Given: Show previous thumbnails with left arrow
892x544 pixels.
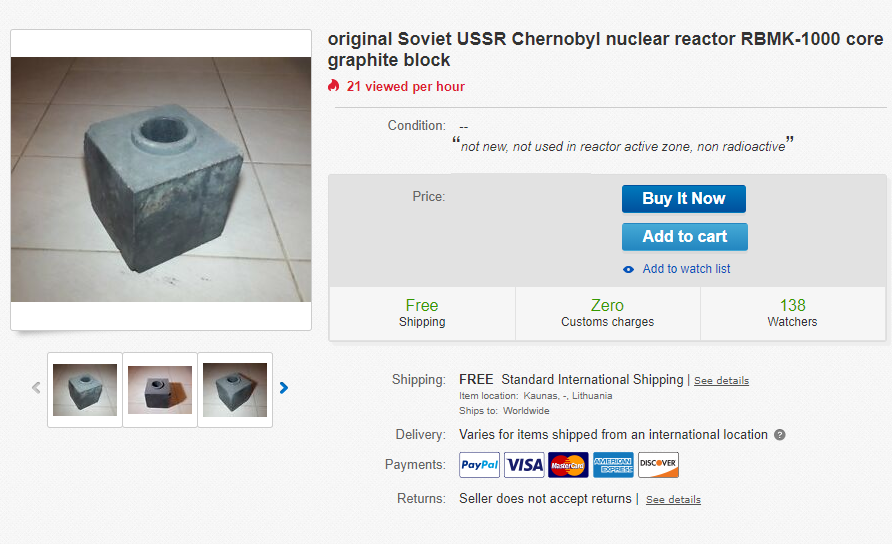Looking at the screenshot, I should click(x=36, y=388).
